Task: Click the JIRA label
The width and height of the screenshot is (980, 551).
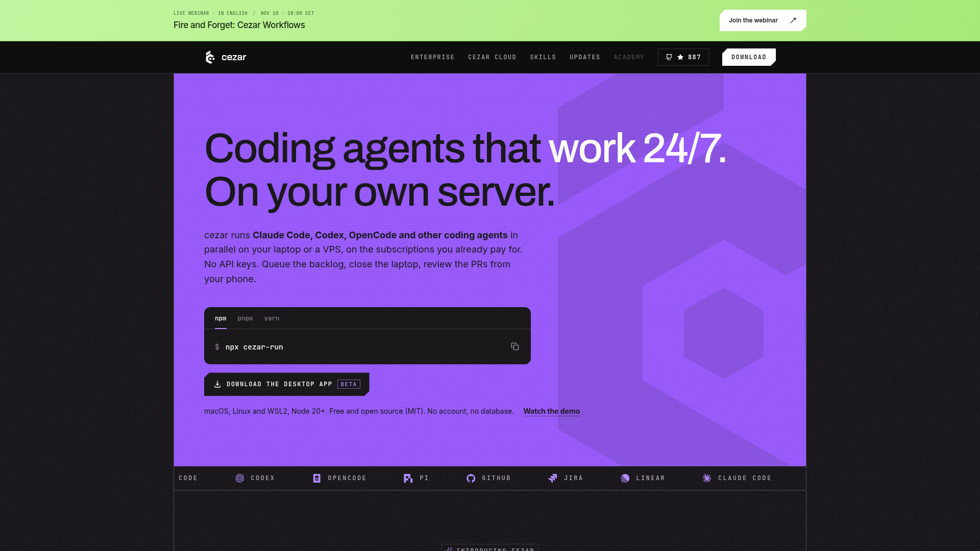Action: [x=573, y=478]
